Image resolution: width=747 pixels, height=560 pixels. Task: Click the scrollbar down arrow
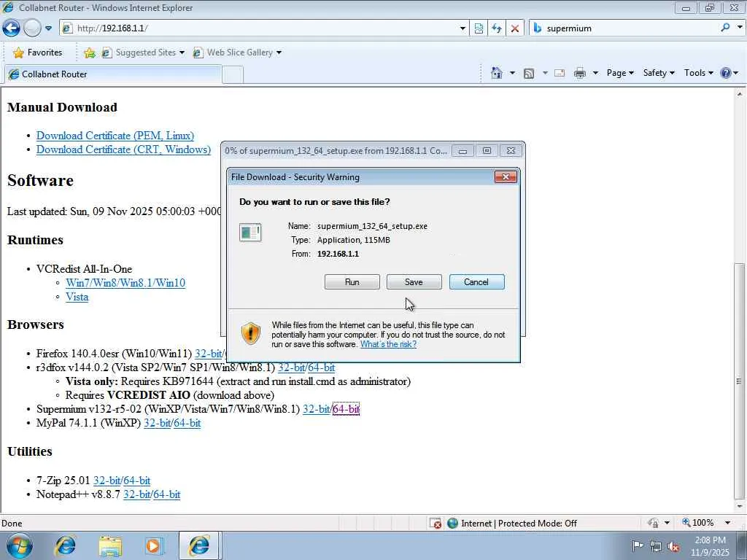click(x=740, y=506)
